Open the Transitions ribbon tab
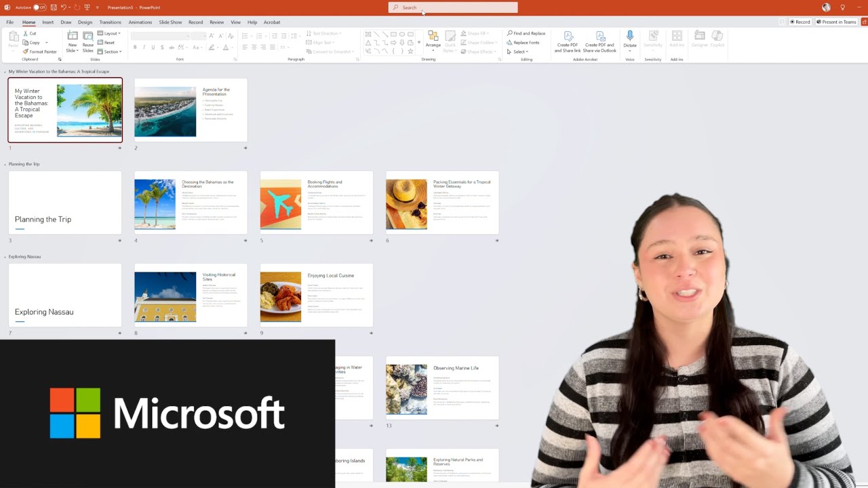Viewport: 868px width, 488px height. coord(110,22)
